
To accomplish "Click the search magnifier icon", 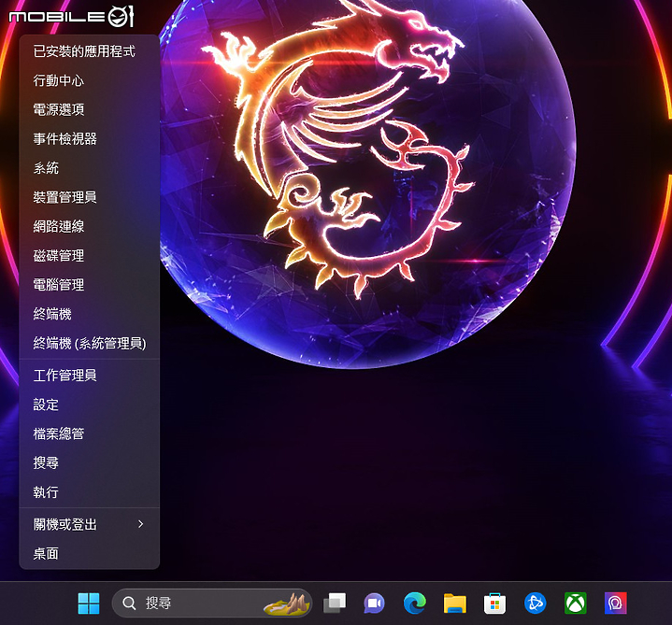I will click(x=129, y=604).
